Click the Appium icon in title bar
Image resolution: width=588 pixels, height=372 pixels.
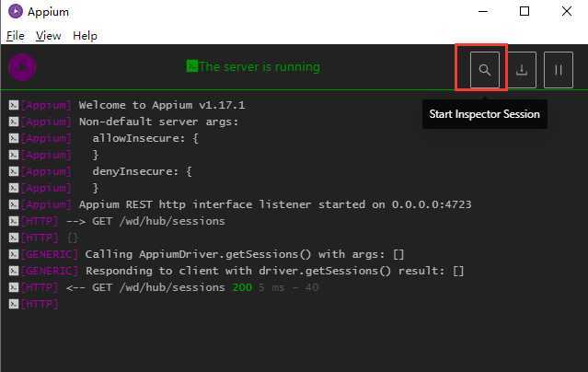[13, 12]
